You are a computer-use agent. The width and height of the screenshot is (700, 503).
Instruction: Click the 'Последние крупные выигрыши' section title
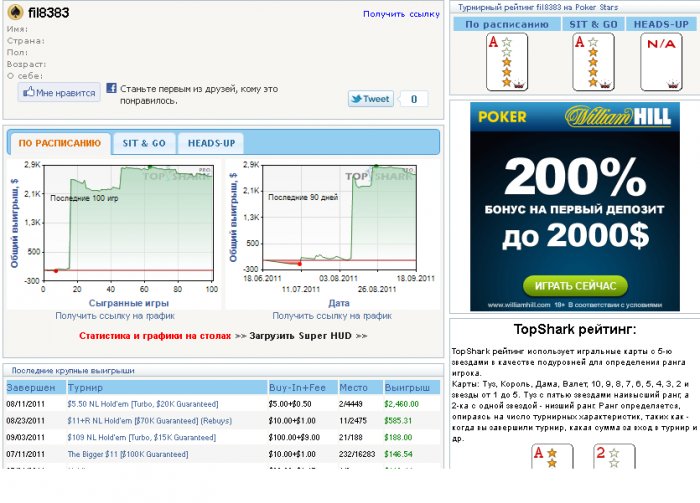click(x=73, y=370)
